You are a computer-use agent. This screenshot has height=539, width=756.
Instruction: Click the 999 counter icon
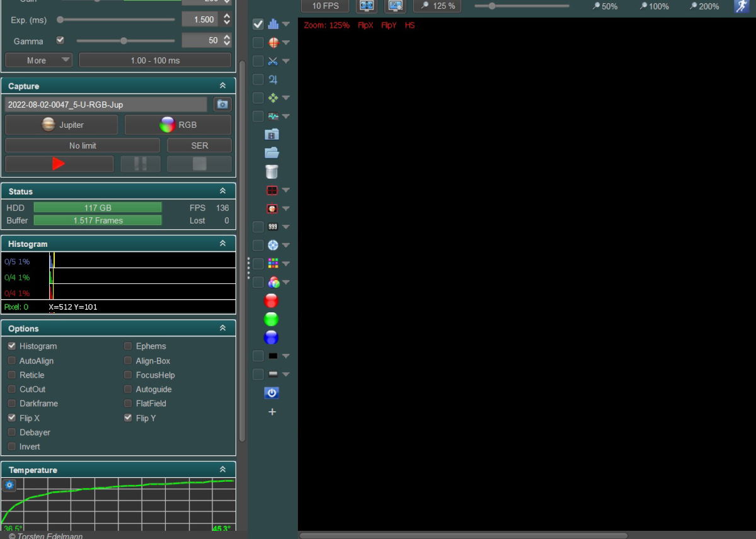coord(273,227)
